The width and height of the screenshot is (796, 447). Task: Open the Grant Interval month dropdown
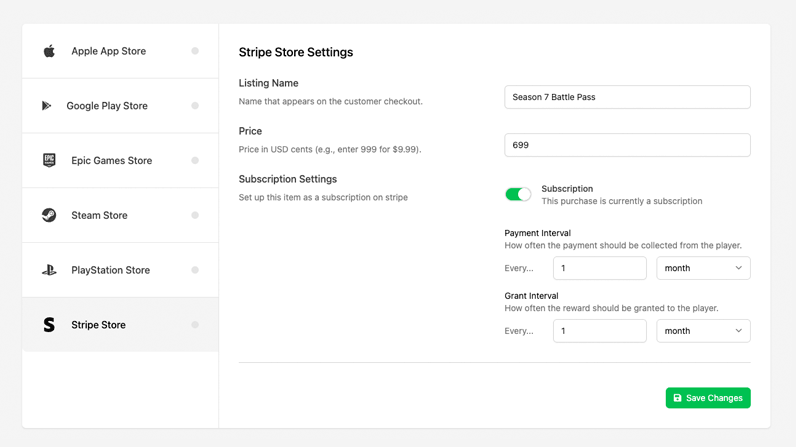[703, 331]
